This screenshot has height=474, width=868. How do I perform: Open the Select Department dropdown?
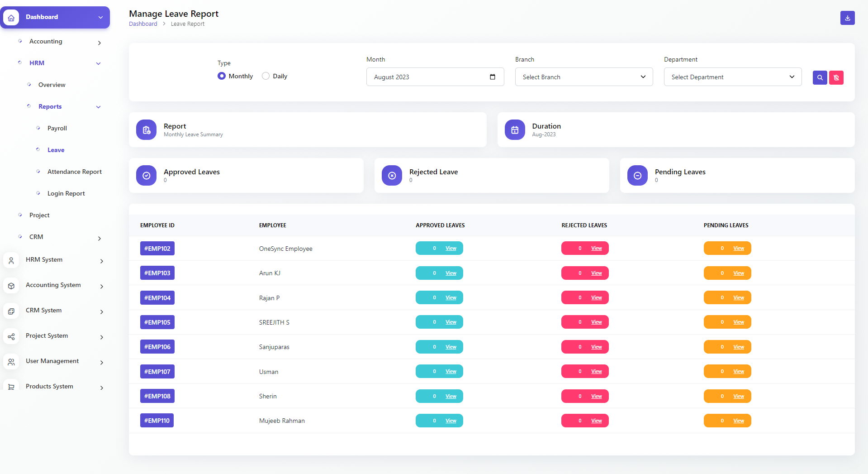coord(732,77)
